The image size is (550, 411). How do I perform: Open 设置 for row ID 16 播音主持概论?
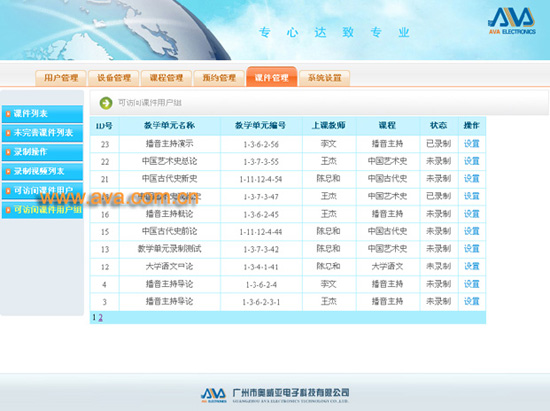[x=471, y=214]
